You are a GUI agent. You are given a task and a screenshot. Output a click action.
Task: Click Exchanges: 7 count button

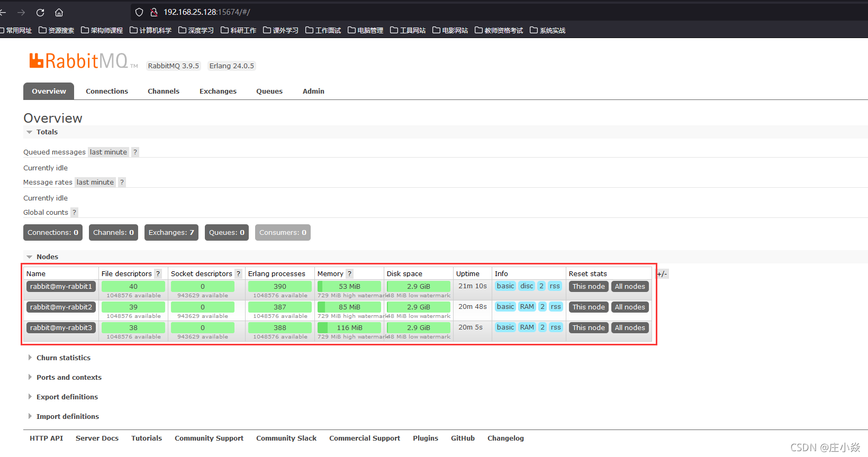point(171,233)
